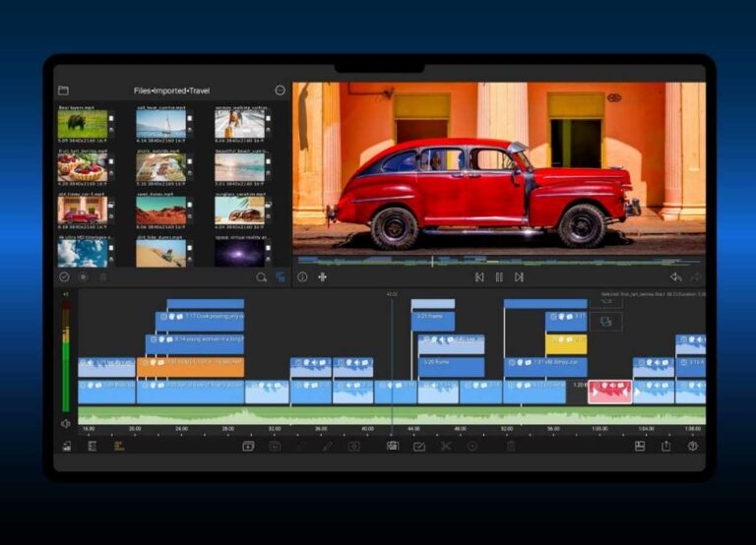Click the Files•Imported•Travel breadcrumb title
Screen dimensions: 756x545
(x=171, y=91)
